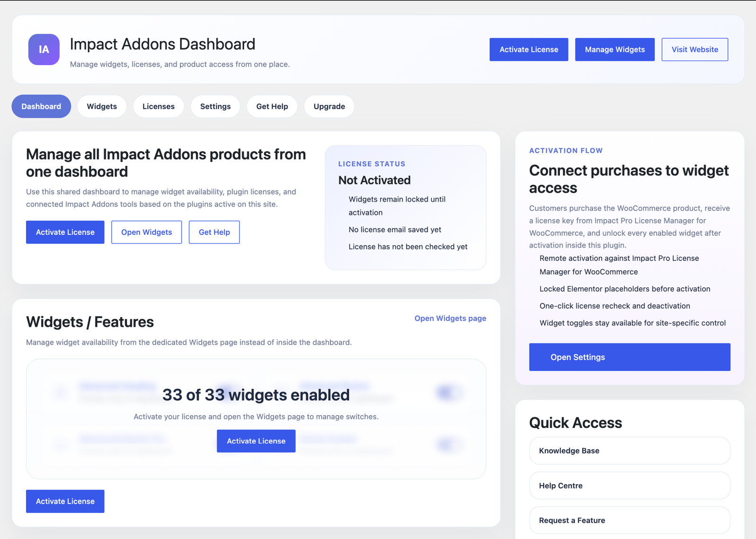The height and width of the screenshot is (539, 756).
Task: Click 'No license email saved yet' text
Action: point(395,230)
